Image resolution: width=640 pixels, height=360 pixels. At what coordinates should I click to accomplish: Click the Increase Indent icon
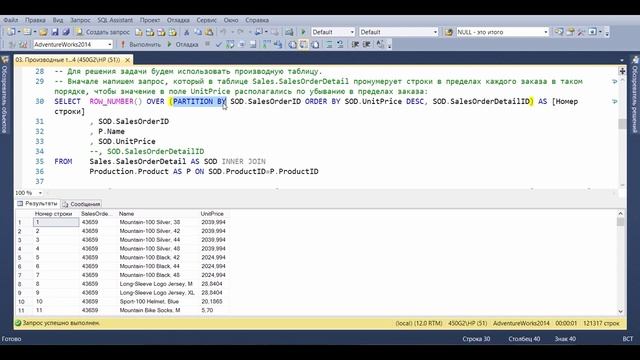pos(367,44)
